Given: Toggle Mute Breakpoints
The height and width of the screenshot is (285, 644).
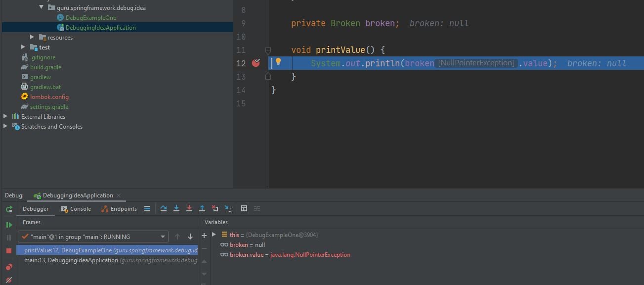Looking at the screenshot, I should [x=9, y=280].
